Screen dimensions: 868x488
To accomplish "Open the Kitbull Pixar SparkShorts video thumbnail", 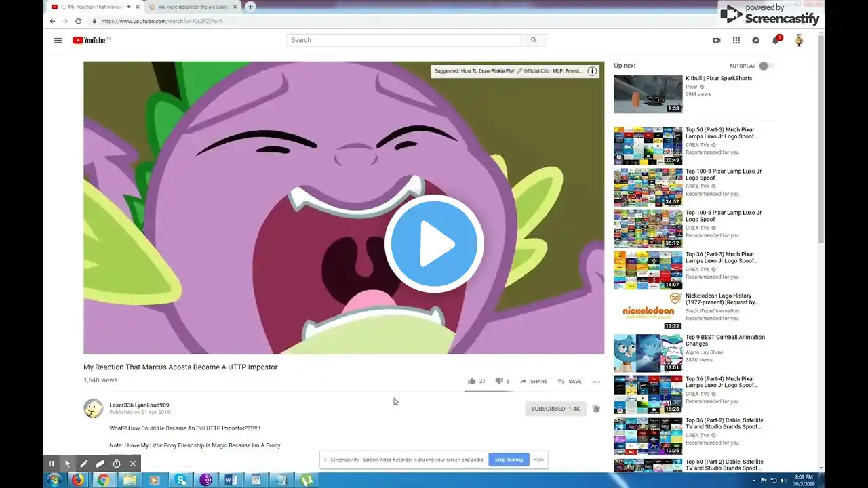I will [x=648, y=94].
